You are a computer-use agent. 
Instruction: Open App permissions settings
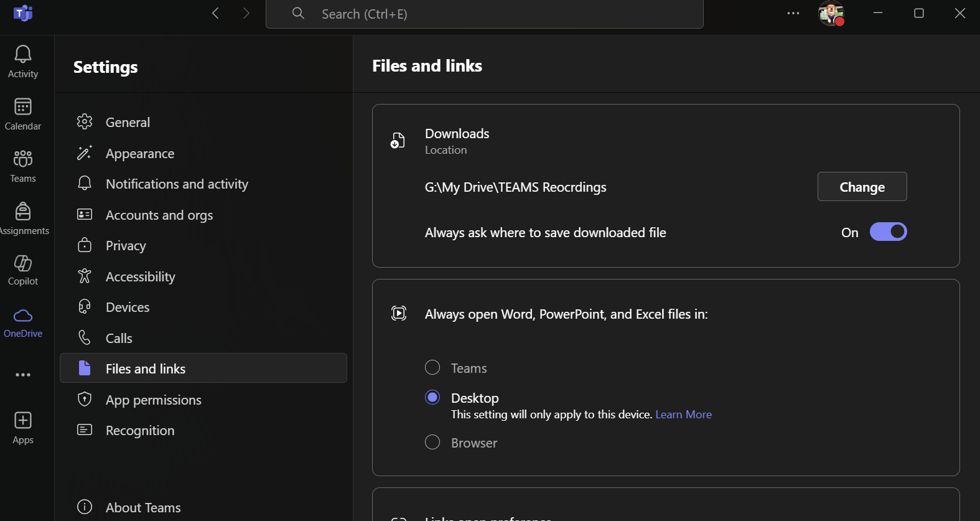203,400
